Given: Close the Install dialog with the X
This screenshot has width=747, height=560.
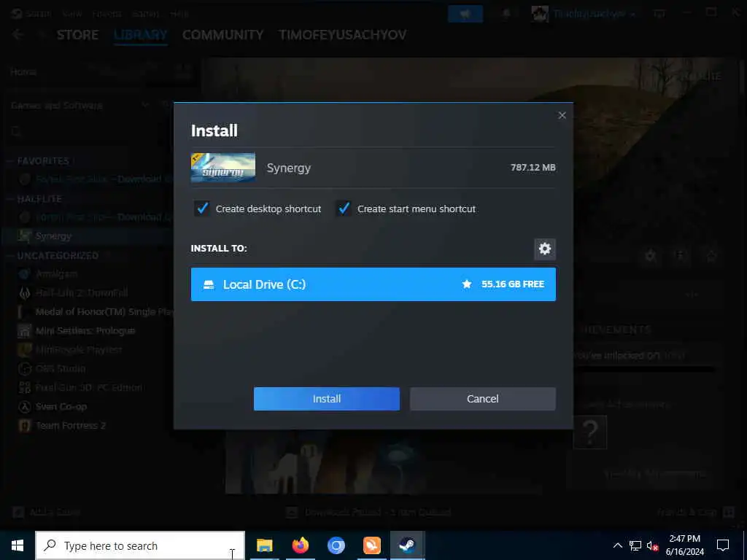Looking at the screenshot, I should point(562,115).
